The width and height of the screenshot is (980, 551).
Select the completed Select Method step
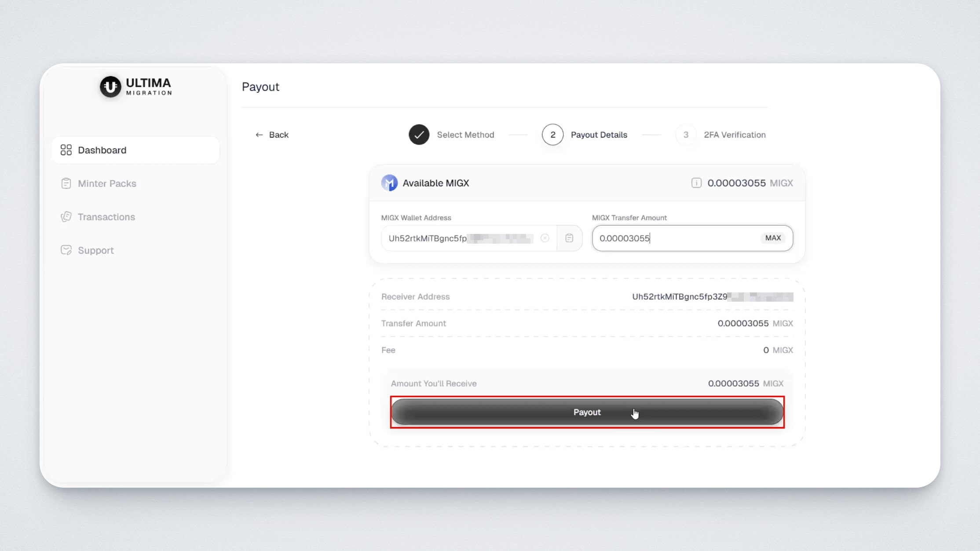point(419,135)
